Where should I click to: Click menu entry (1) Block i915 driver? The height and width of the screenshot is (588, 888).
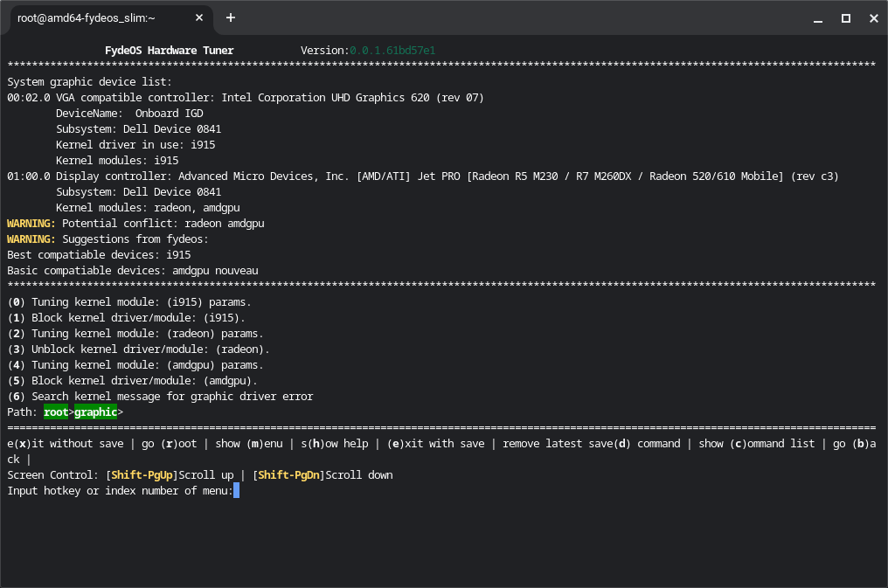click(x=126, y=318)
